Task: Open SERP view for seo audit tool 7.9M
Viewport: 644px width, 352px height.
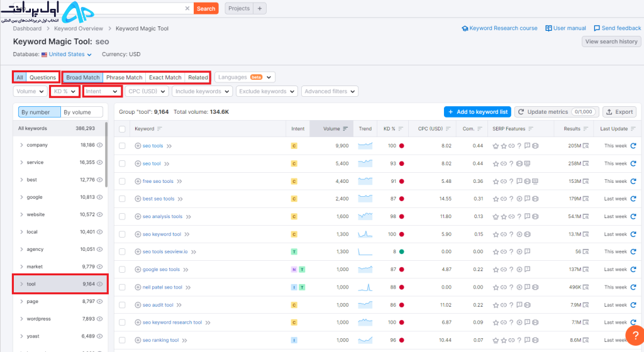Action: 586,305
